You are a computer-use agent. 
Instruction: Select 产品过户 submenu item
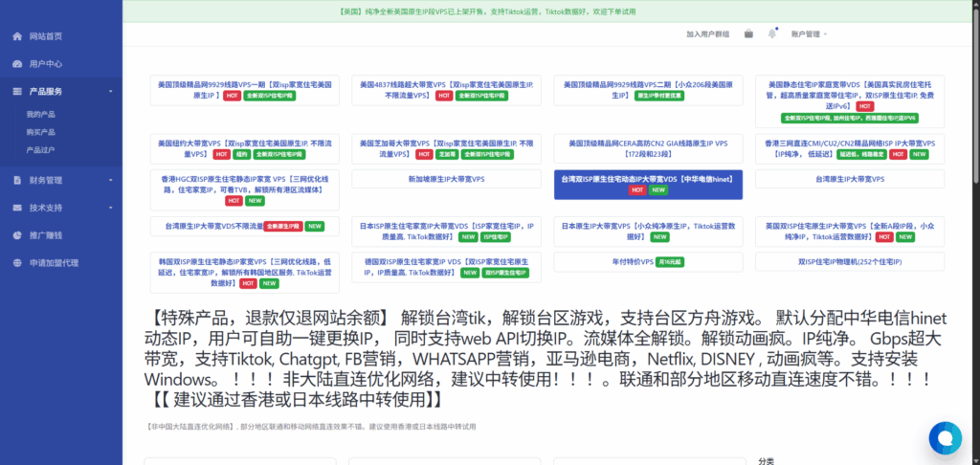[40, 149]
